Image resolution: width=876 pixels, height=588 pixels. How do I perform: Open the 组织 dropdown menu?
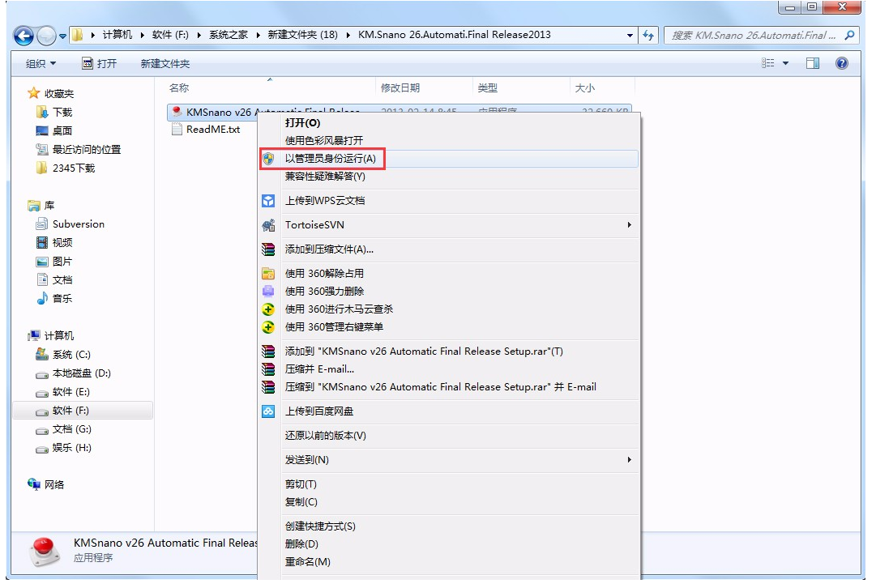coord(41,63)
